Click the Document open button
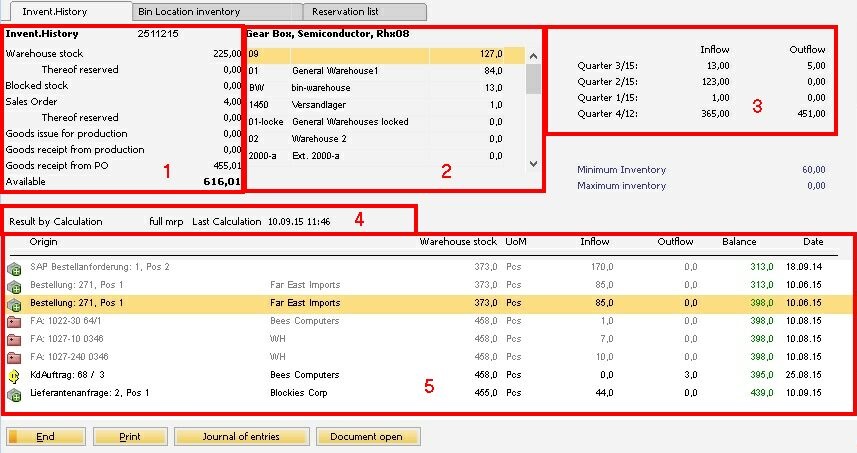The height and width of the screenshot is (453, 857). 368,437
